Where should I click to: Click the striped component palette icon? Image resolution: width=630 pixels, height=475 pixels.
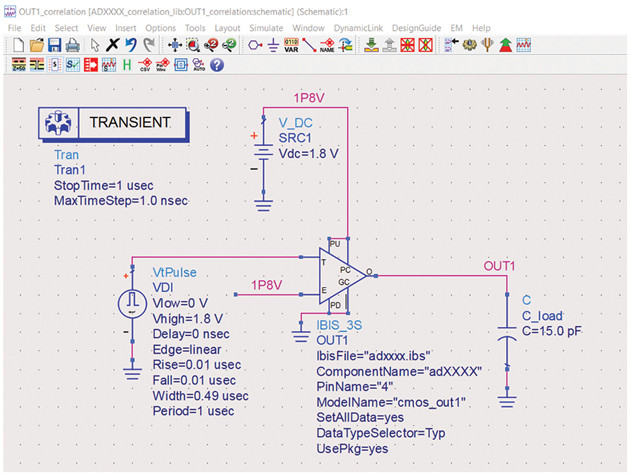click(37, 64)
